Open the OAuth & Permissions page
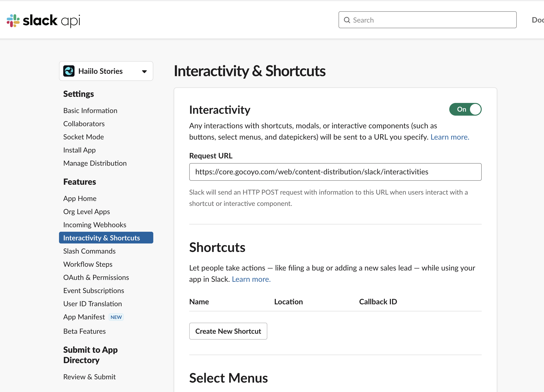544x392 pixels. 96,277
